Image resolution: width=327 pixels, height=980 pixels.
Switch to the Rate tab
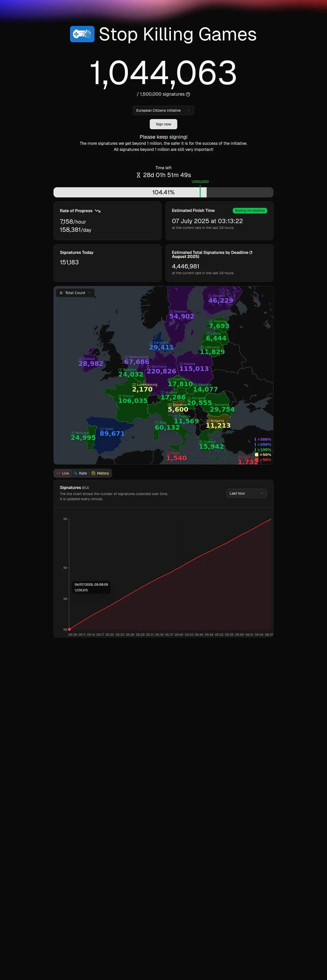80,473
